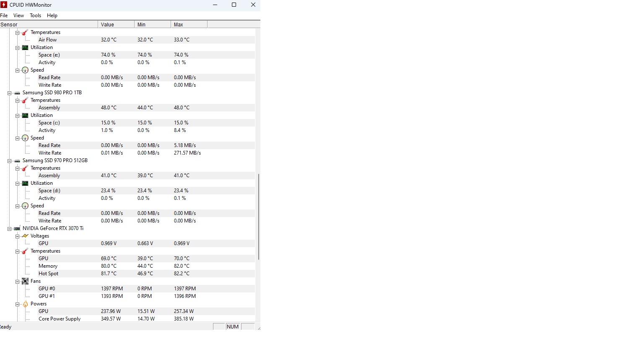Click thermometer icon under Samsung SSD 970 PRO
The height and width of the screenshot is (362, 644).
point(25,168)
